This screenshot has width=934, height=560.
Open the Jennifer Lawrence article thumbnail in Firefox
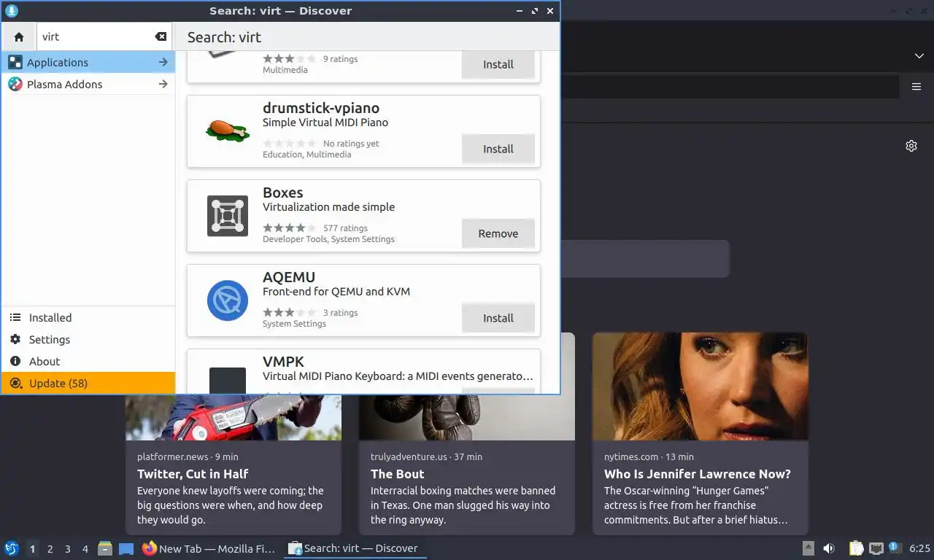point(700,386)
